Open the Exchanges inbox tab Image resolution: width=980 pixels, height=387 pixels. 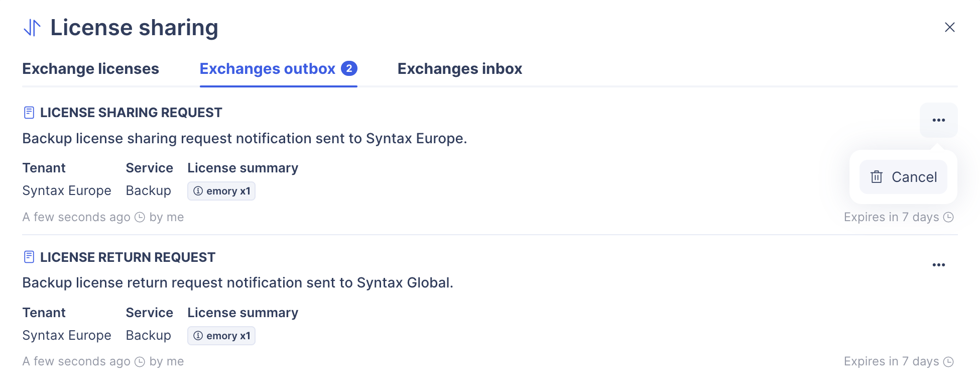click(x=459, y=69)
